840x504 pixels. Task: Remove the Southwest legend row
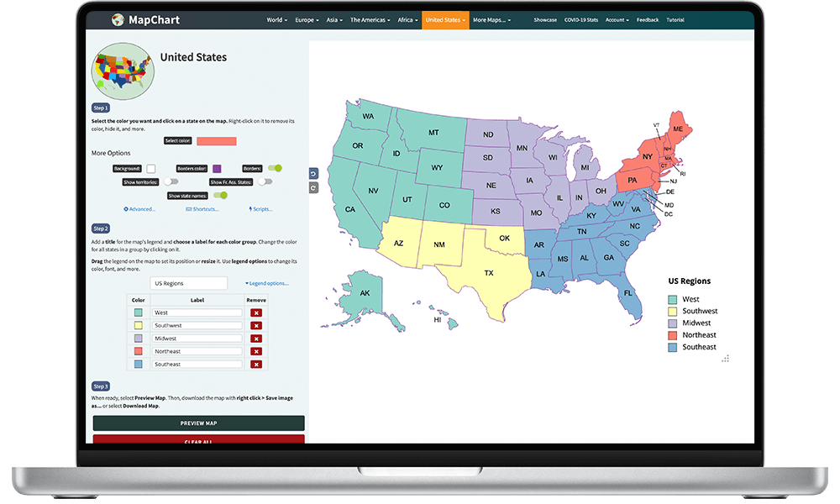256,326
